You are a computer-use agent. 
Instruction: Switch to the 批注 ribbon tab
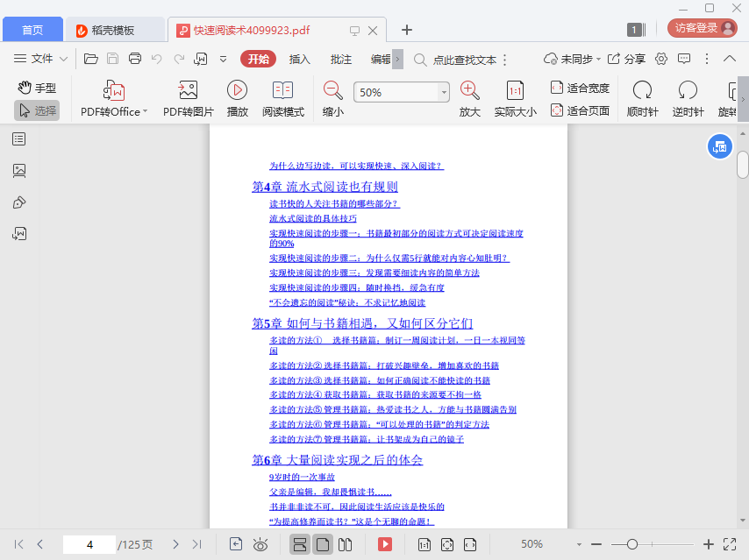341,60
